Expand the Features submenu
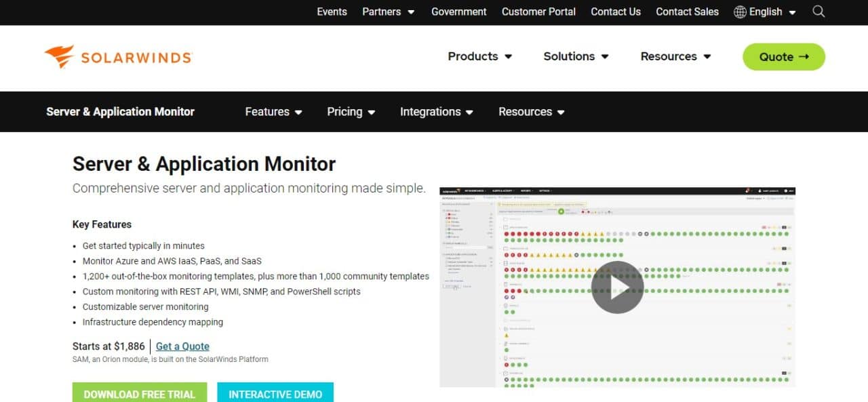This screenshot has width=868, height=402. point(274,112)
